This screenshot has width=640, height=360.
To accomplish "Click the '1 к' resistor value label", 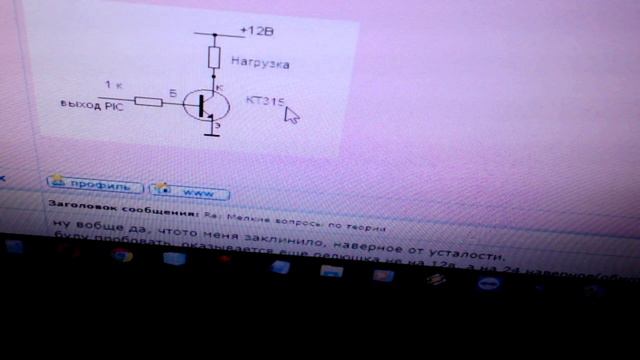I will (114, 84).
